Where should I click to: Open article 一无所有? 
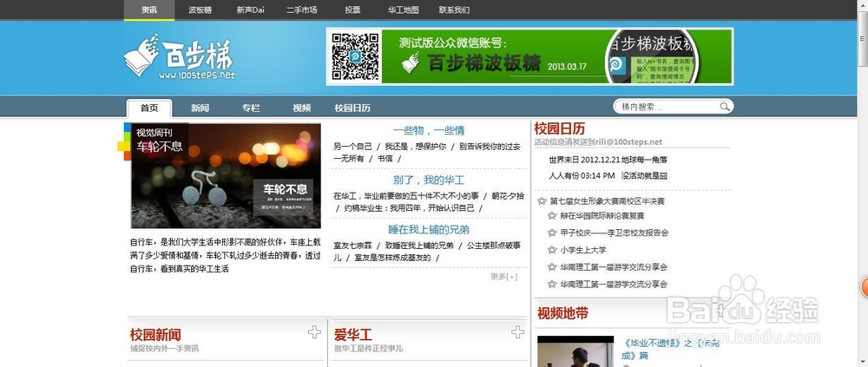349,159
